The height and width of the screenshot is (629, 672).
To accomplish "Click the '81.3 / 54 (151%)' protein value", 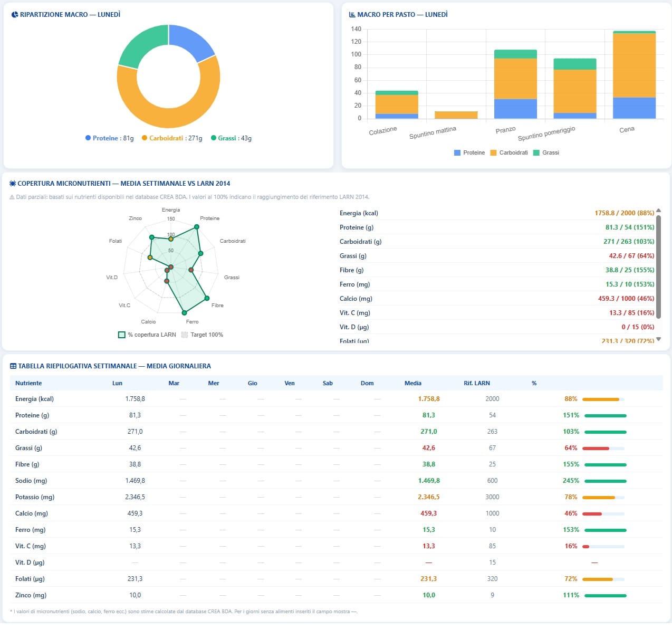I will tap(630, 227).
